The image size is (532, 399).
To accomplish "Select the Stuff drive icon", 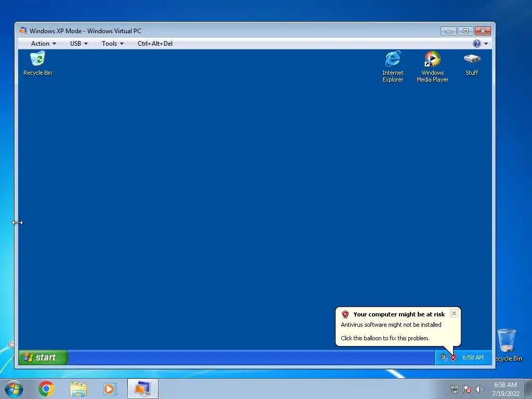I will click(x=472, y=63).
